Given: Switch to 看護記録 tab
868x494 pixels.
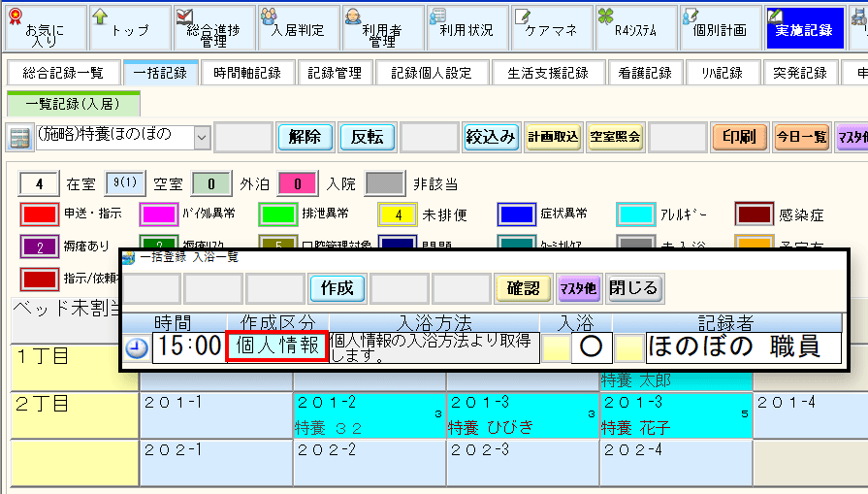Looking at the screenshot, I should coord(643,73).
